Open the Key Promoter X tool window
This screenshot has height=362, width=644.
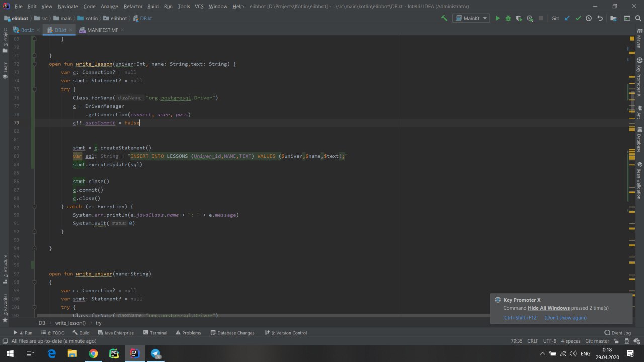click(639, 76)
